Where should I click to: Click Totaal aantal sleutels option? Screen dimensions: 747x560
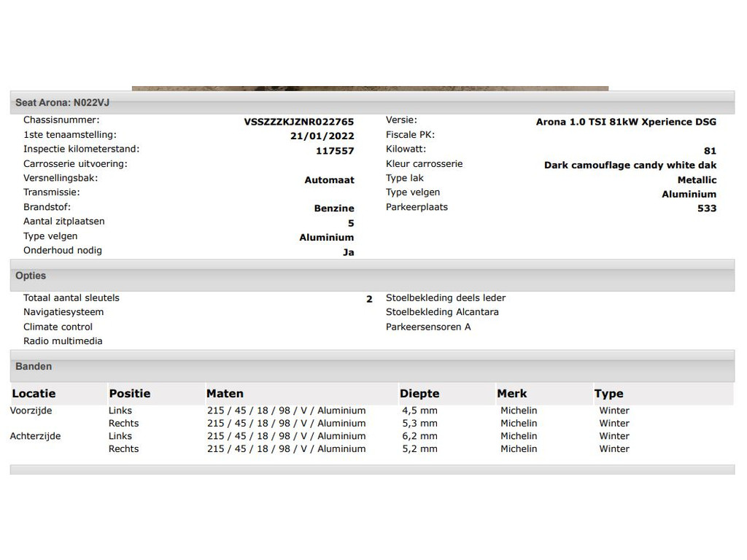pyautogui.click(x=71, y=298)
